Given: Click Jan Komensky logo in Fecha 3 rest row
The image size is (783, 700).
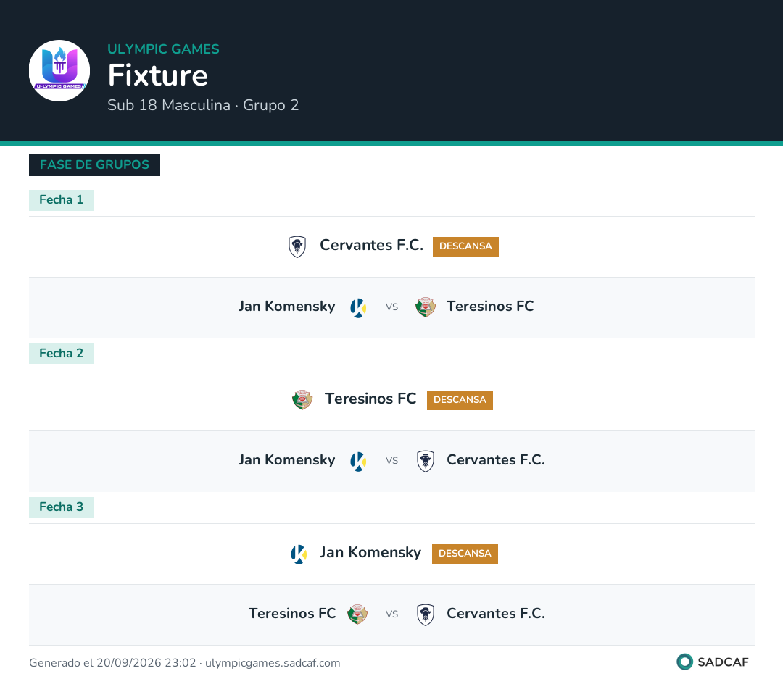Looking at the screenshot, I should point(298,554).
